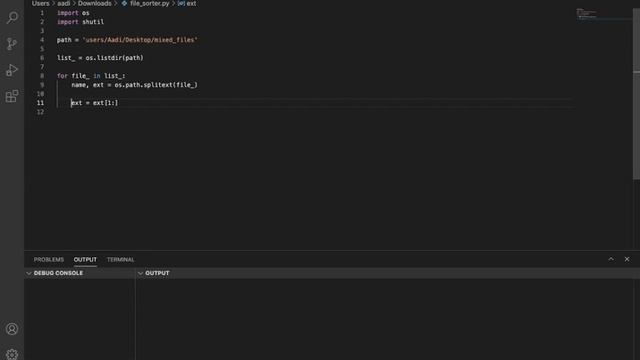
Task: Click line number 11 in gutter
Action: 40,103
